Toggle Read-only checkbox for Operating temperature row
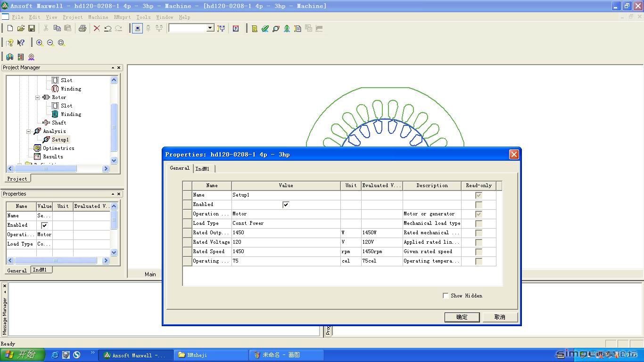644x362 pixels. tap(479, 261)
